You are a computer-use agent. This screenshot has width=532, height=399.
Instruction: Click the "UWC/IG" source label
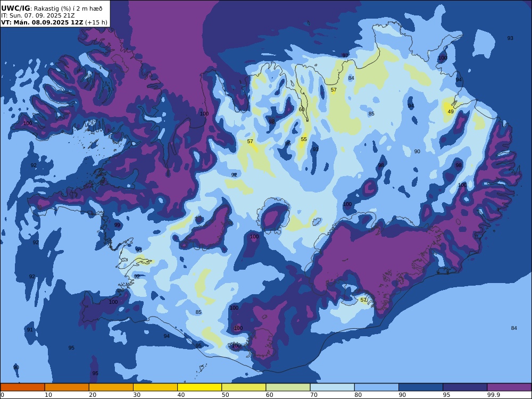[x=15, y=9]
